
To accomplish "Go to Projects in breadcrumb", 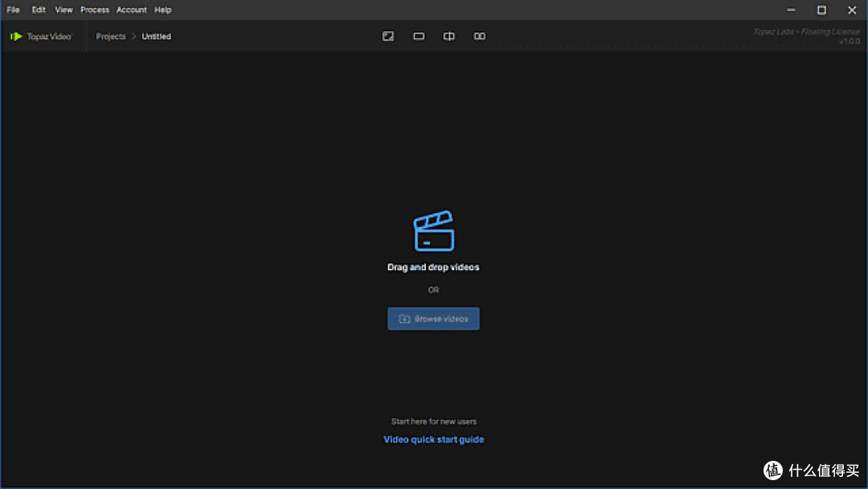I will [111, 36].
